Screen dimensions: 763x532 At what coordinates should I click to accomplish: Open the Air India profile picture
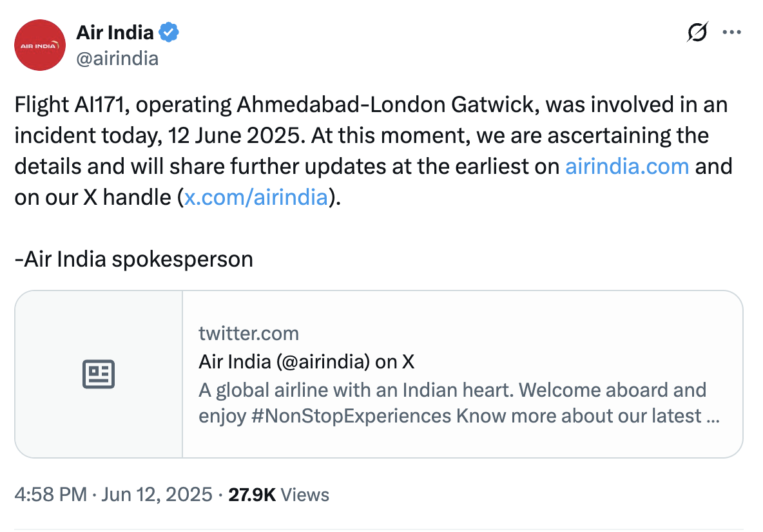pos(40,45)
